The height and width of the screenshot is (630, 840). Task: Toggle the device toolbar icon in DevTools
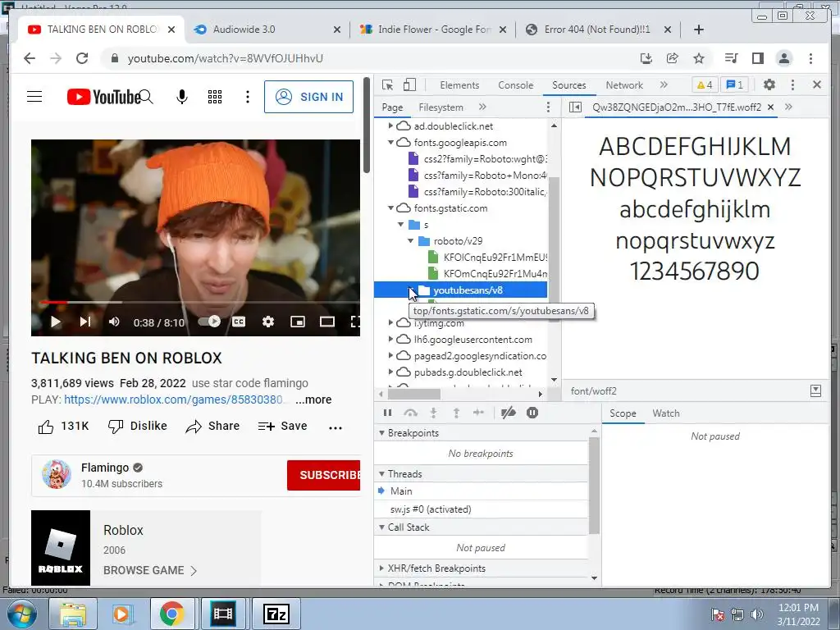click(x=409, y=85)
